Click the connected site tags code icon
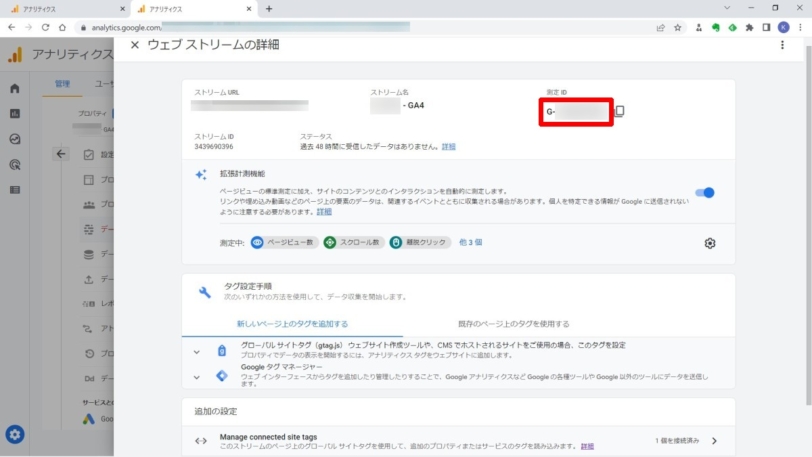 pyautogui.click(x=200, y=441)
